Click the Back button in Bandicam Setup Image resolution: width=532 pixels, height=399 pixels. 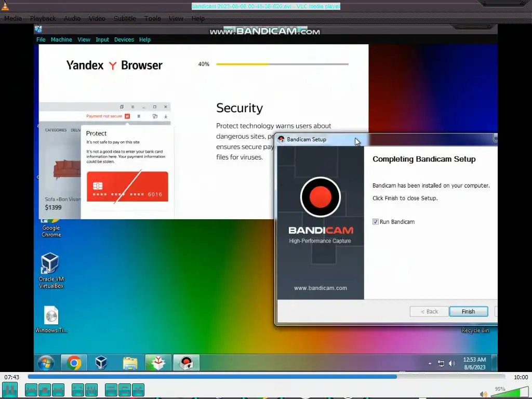click(429, 312)
